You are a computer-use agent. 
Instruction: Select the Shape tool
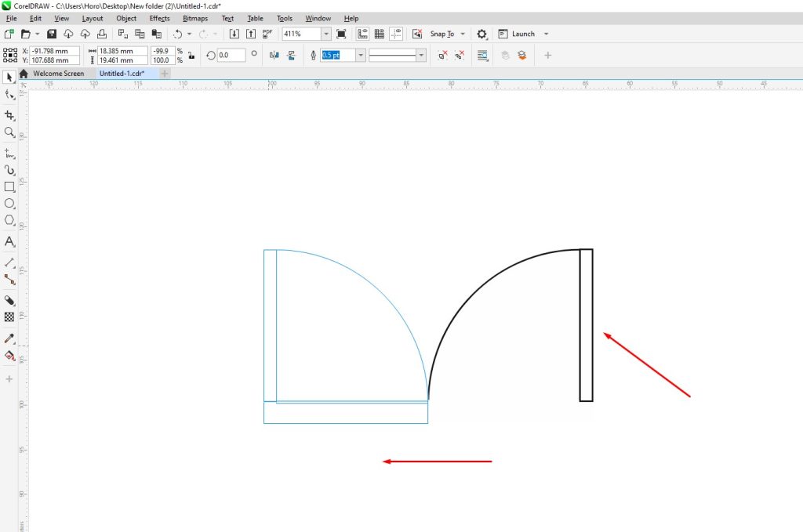[9, 96]
